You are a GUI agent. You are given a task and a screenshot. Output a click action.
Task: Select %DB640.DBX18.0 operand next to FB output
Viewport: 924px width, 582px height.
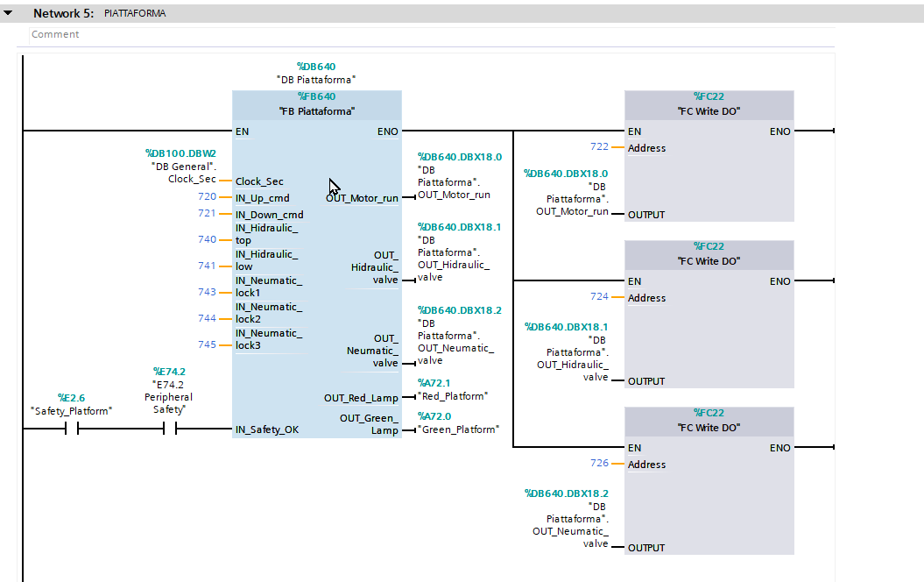(x=460, y=157)
